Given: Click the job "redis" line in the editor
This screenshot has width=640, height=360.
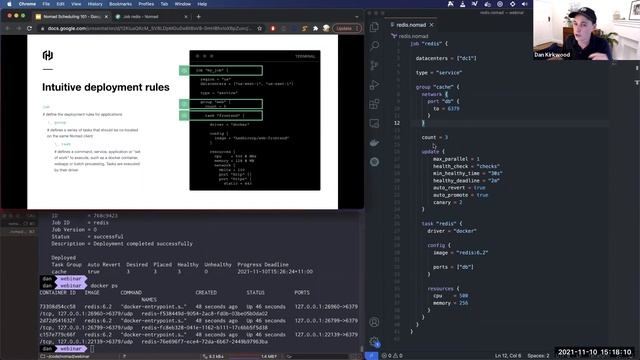Looking at the screenshot, I should 429,43.
